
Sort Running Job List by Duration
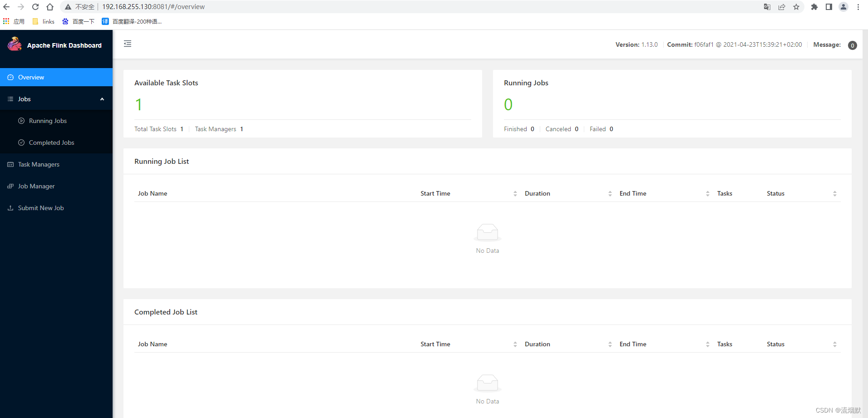click(x=610, y=194)
